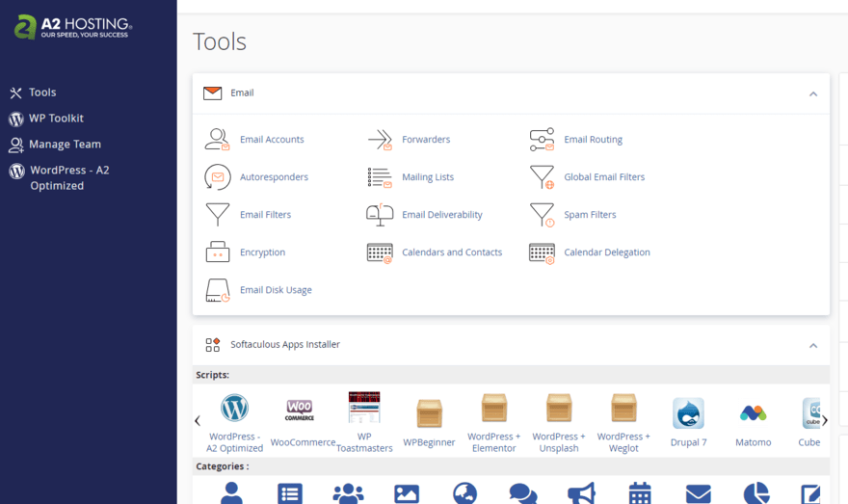
Task: Select the list category icon
Action: pyautogui.click(x=290, y=493)
